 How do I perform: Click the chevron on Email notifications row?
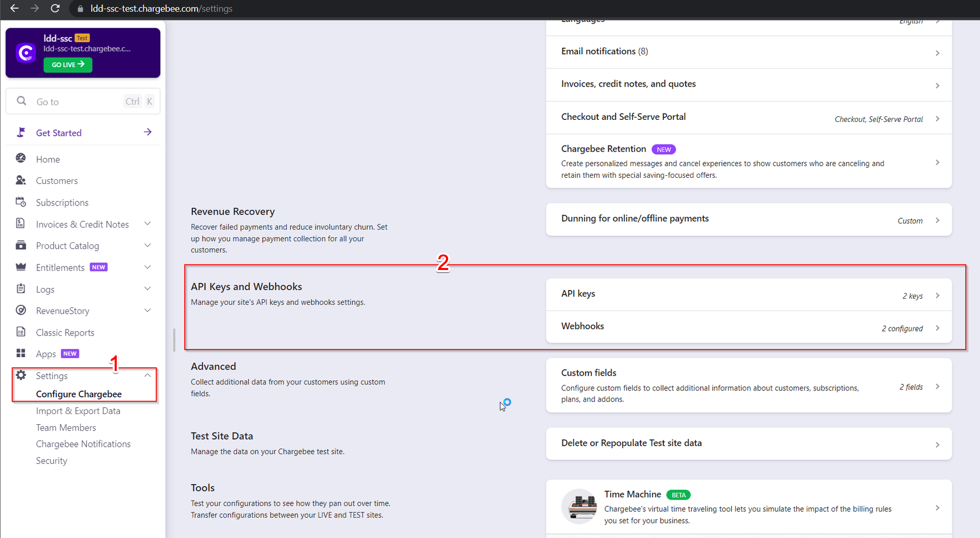(938, 53)
